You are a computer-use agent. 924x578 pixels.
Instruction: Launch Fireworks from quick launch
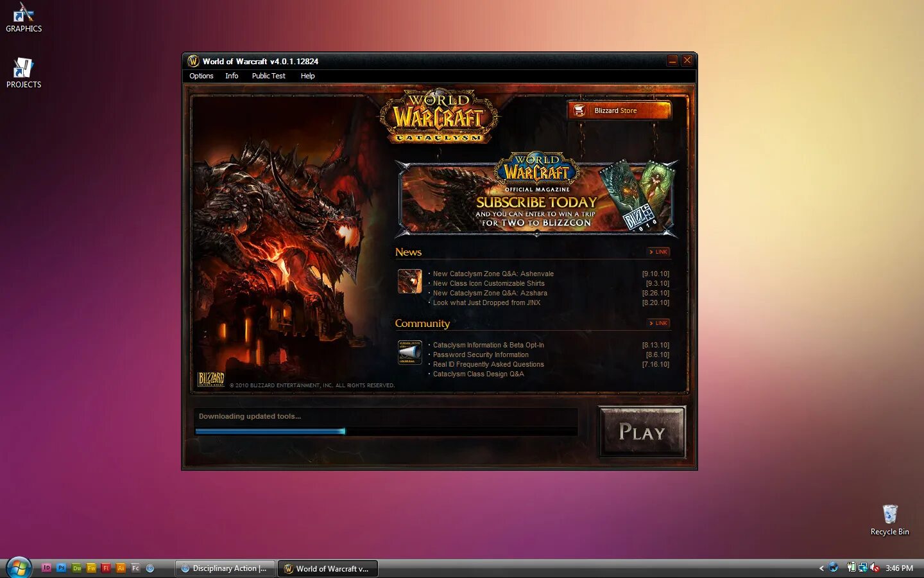coord(91,568)
